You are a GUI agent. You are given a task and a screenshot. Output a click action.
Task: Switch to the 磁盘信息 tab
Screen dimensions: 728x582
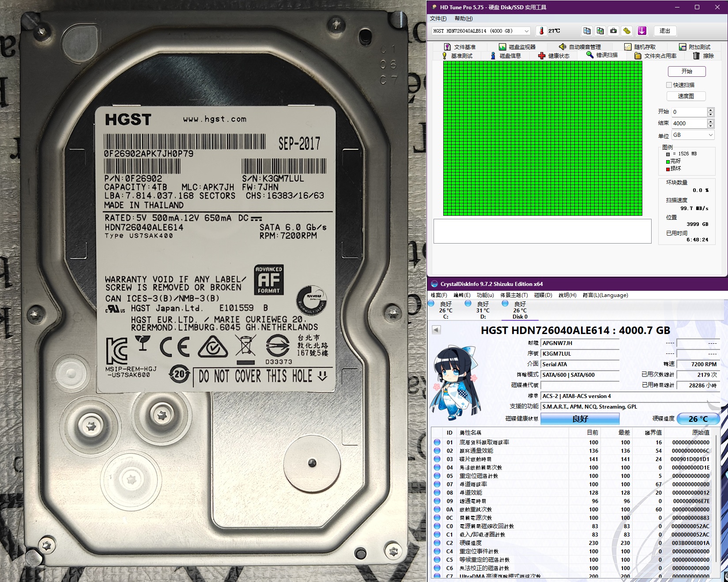(x=505, y=56)
